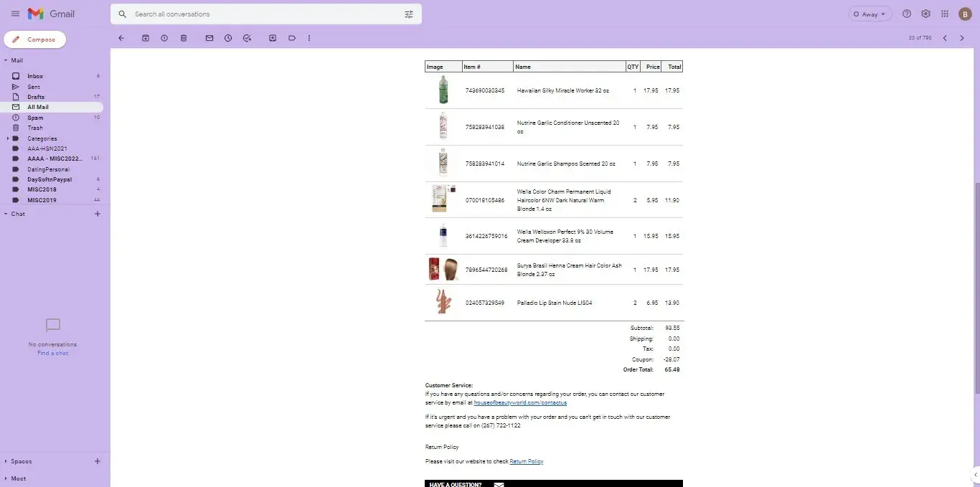The width and height of the screenshot is (980, 487).
Task: Open the Inbox folder
Action: tap(35, 76)
